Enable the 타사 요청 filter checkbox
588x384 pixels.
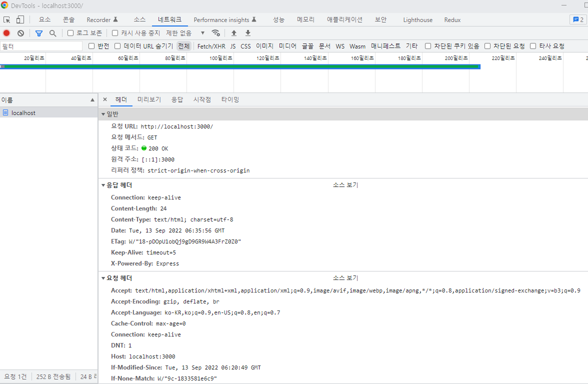[533, 45]
